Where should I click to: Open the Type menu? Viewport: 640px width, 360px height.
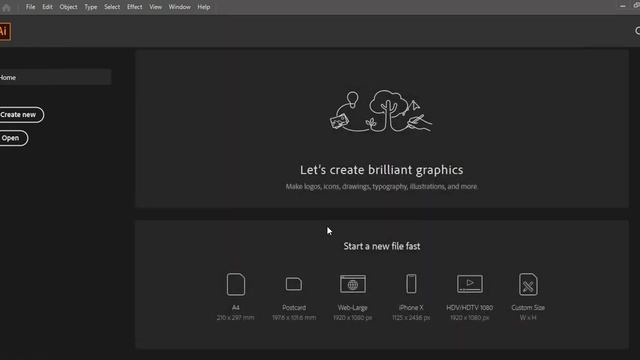click(91, 7)
